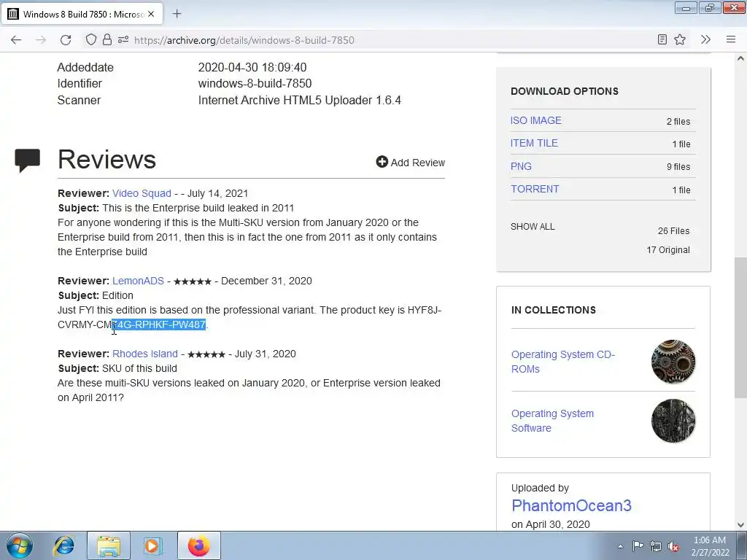
Task: Click the scrollbar down arrow
Action: click(x=740, y=525)
